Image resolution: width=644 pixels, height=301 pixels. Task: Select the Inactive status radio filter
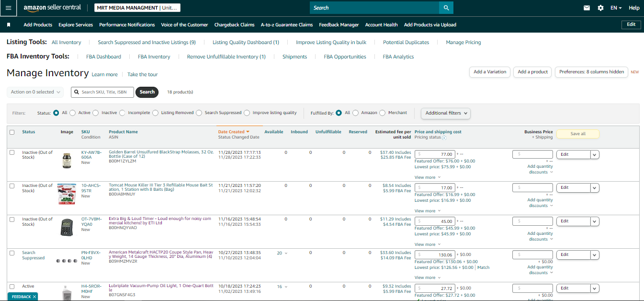[95, 113]
